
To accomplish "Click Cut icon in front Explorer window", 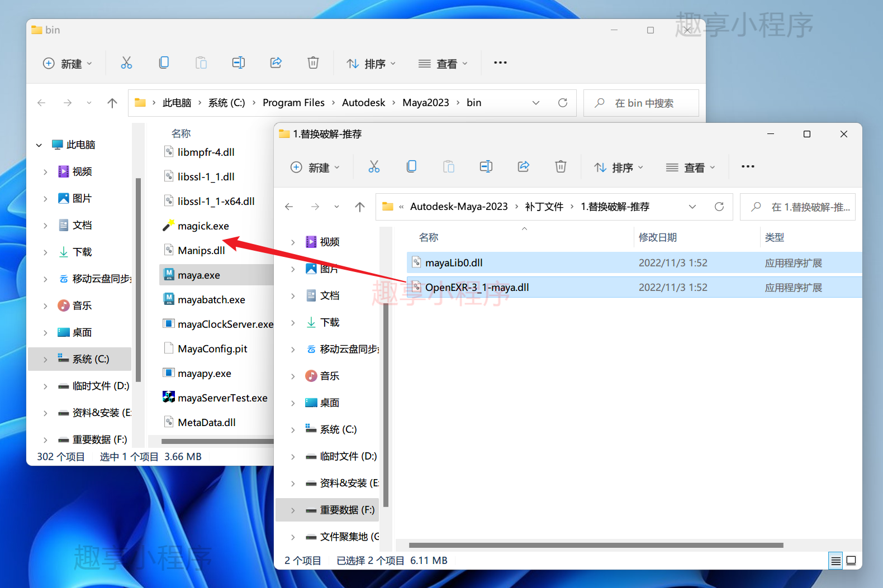I will [374, 166].
